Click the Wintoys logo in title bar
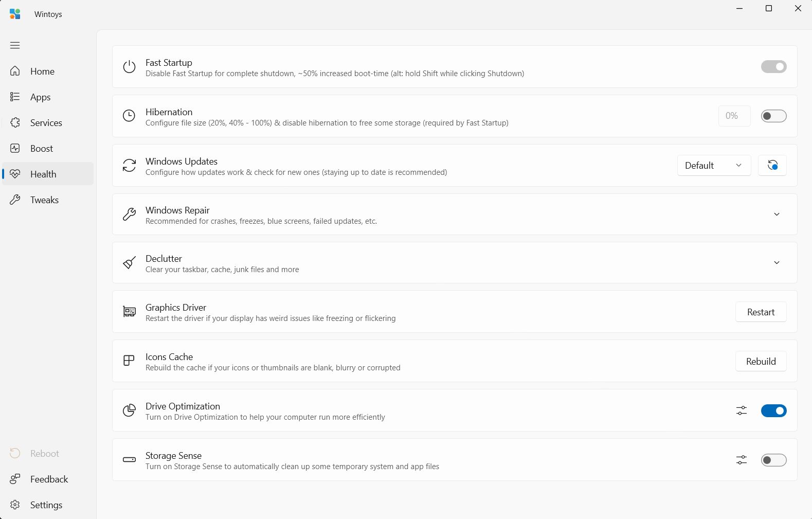Screen dimensions: 812x519 (15, 14)
